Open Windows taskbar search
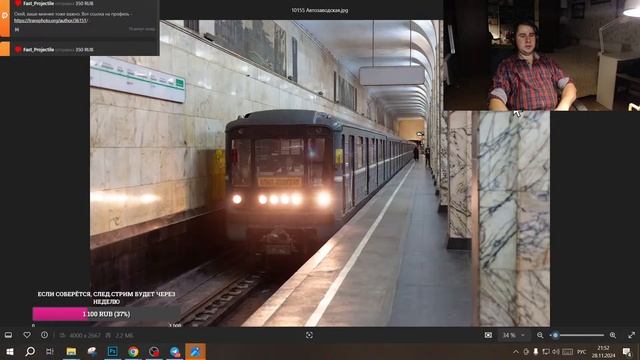Viewport: 640px width, 360px height. pos(30,351)
